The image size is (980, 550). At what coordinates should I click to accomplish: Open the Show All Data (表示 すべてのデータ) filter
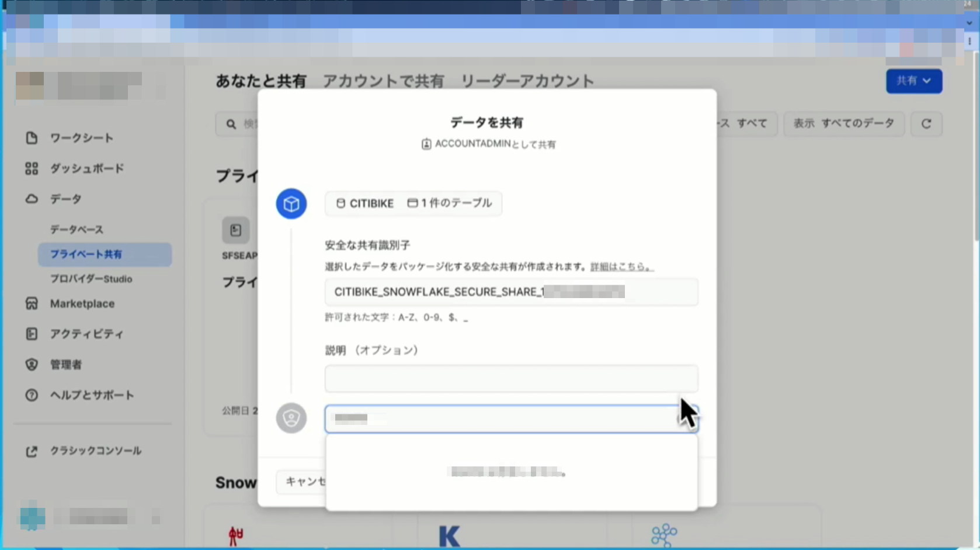[x=844, y=124]
